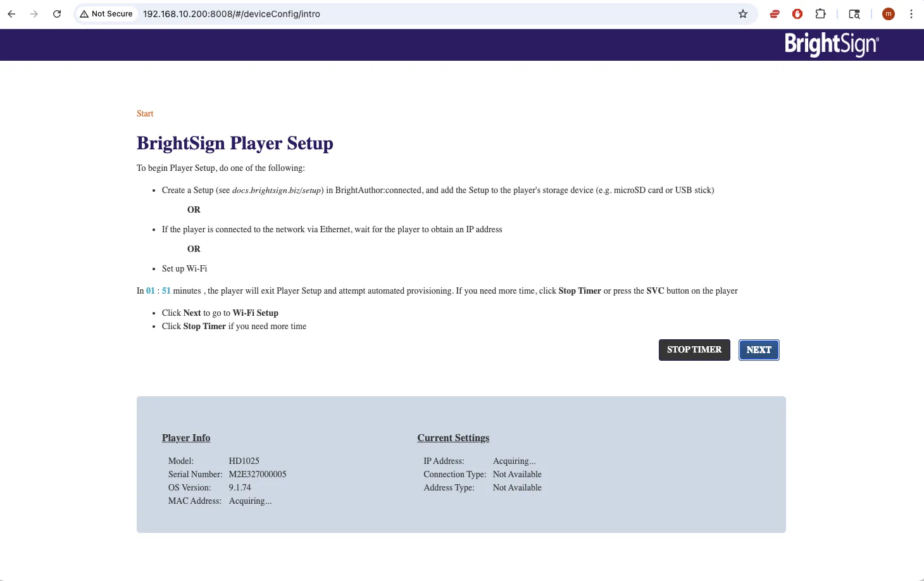Click Next to go to Wi-Fi Setup
924x581 pixels.
click(x=759, y=350)
